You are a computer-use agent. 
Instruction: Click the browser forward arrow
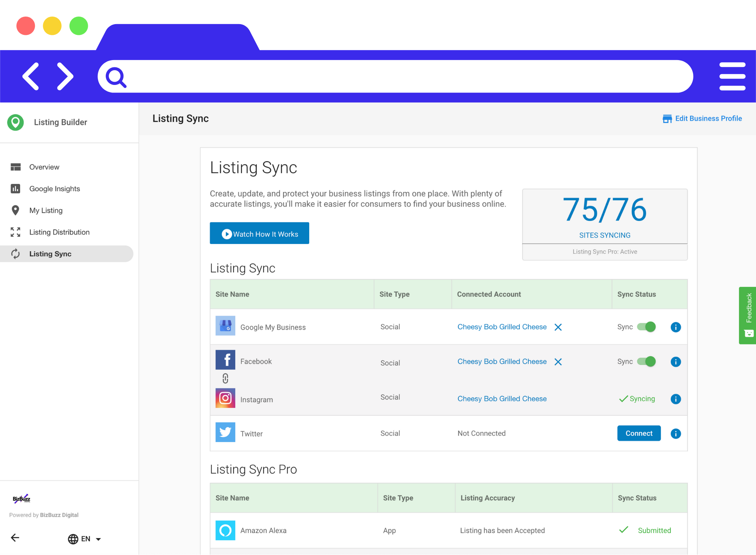65,76
